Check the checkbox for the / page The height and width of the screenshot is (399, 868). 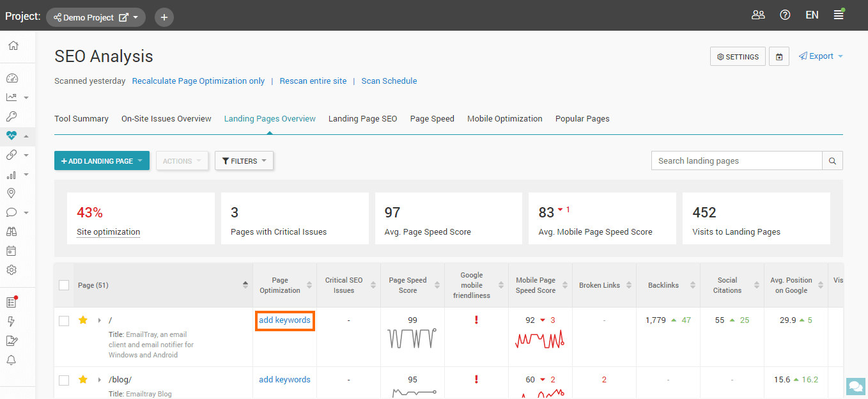click(64, 321)
